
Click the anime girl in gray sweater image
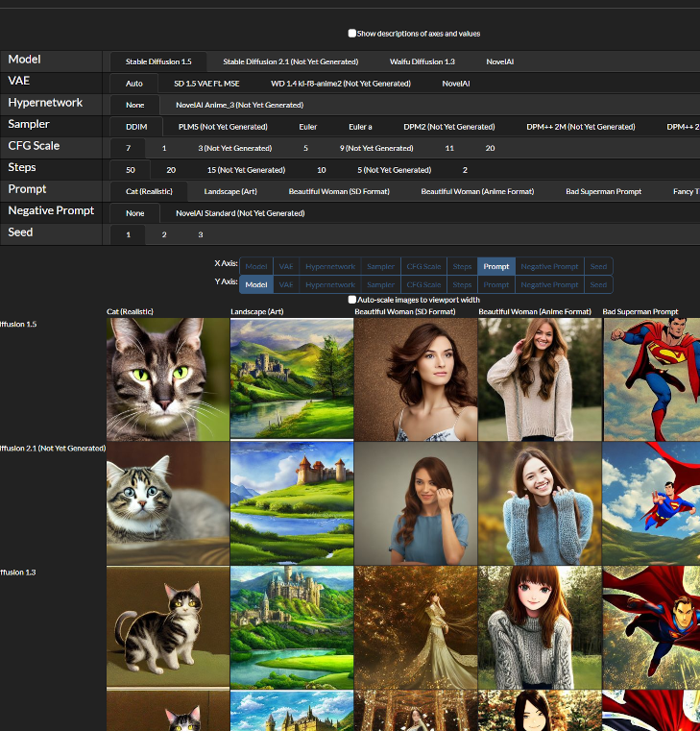pos(539,626)
